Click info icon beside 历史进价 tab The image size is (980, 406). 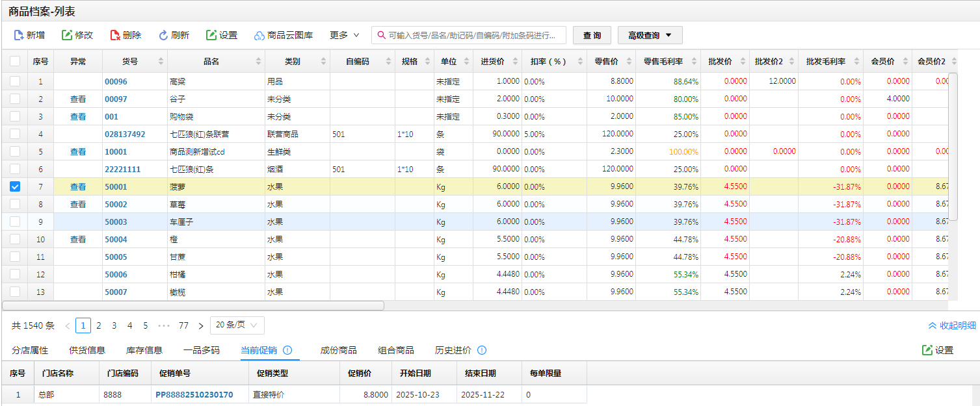482,350
